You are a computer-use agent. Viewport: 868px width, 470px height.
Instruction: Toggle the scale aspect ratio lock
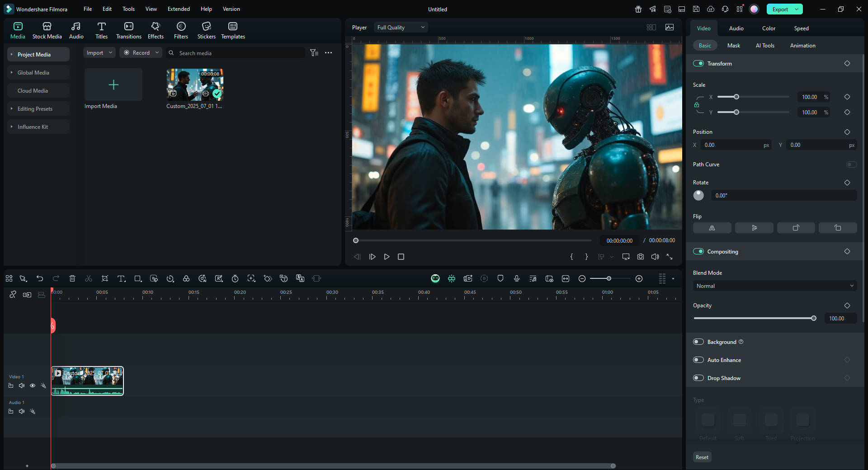coord(697,104)
